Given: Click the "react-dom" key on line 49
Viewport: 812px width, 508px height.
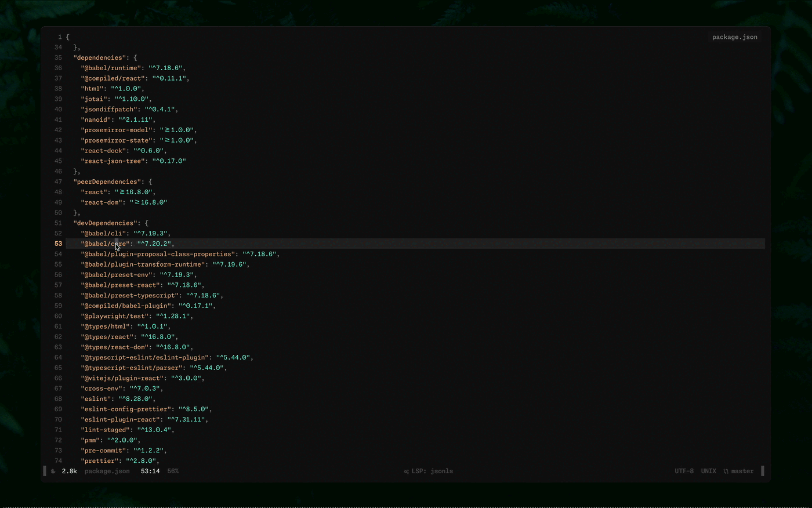Looking at the screenshot, I should tap(101, 203).
